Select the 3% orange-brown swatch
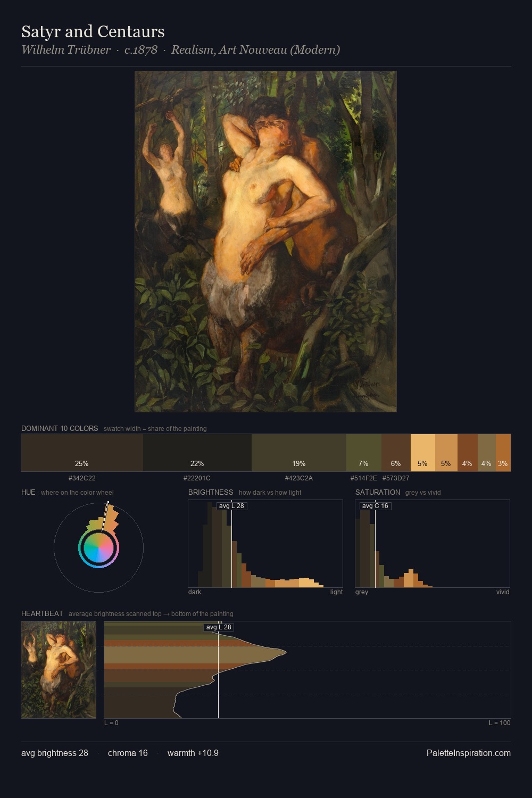The height and width of the screenshot is (798, 532). click(x=503, y=453)
